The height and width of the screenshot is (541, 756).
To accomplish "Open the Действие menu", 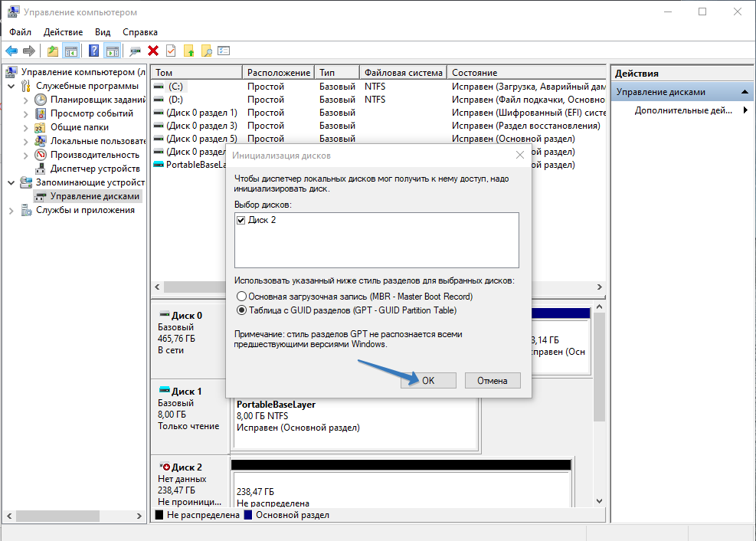I will (63, 32).
